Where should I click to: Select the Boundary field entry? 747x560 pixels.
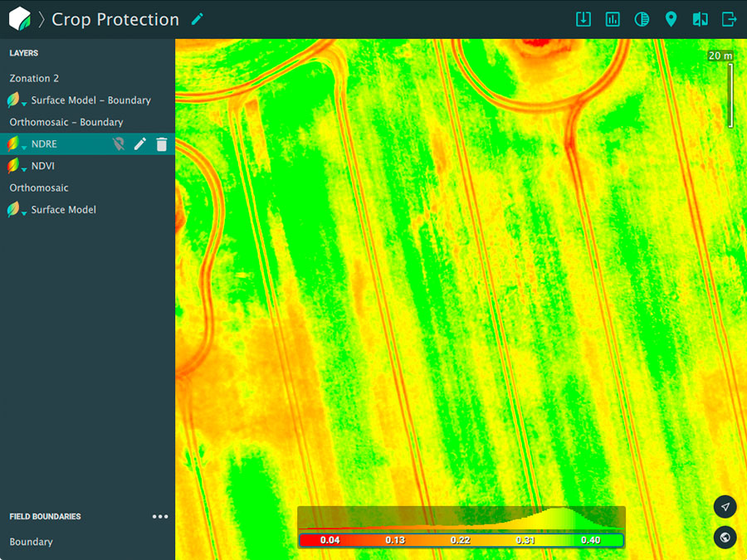click(x=31, y=542)
